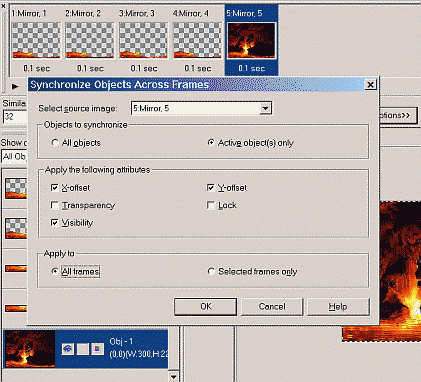The width and height of the screenshot is (421, 382).
Task: Select frame thumbnail 2:Mirror, 2
Action: point(90,40)
